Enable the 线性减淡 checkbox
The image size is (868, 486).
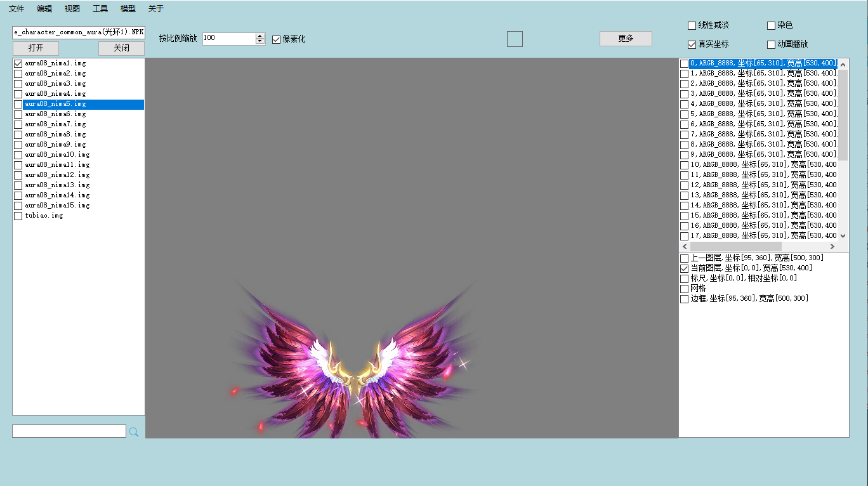click(x=692, y=25)
